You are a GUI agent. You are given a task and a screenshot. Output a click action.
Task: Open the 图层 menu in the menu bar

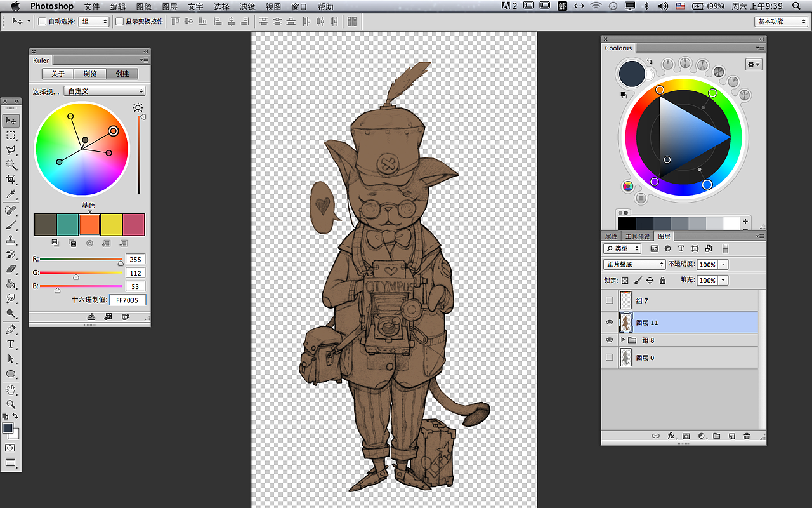(x=169, y=6)
